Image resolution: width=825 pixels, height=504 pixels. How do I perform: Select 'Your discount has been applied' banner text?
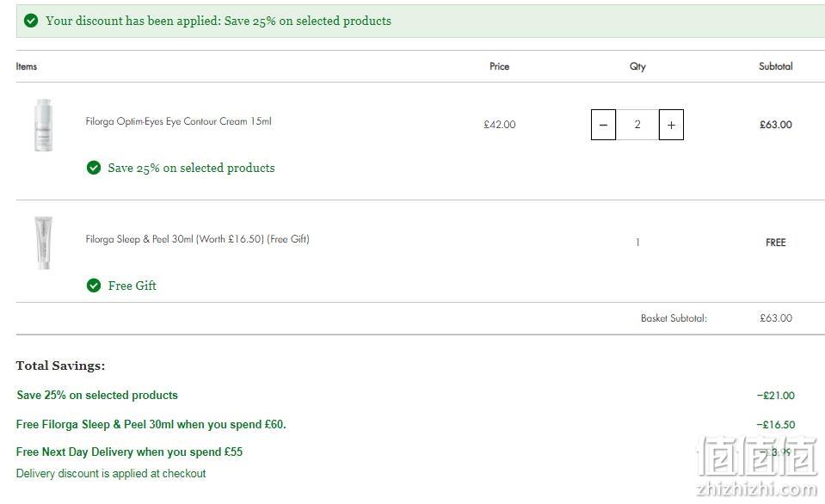(219, 21)
